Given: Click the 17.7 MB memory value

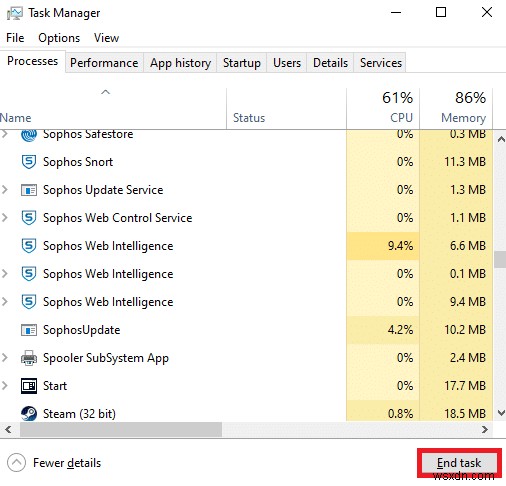Looking at the screenshot, I should (x=465, y=386).
